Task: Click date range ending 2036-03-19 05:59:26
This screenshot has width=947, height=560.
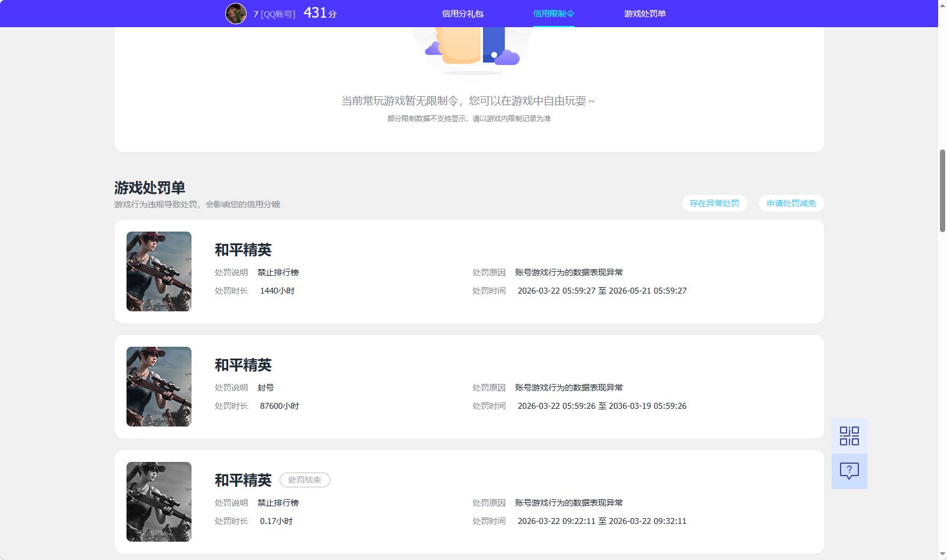Action: tap(602, 406)
